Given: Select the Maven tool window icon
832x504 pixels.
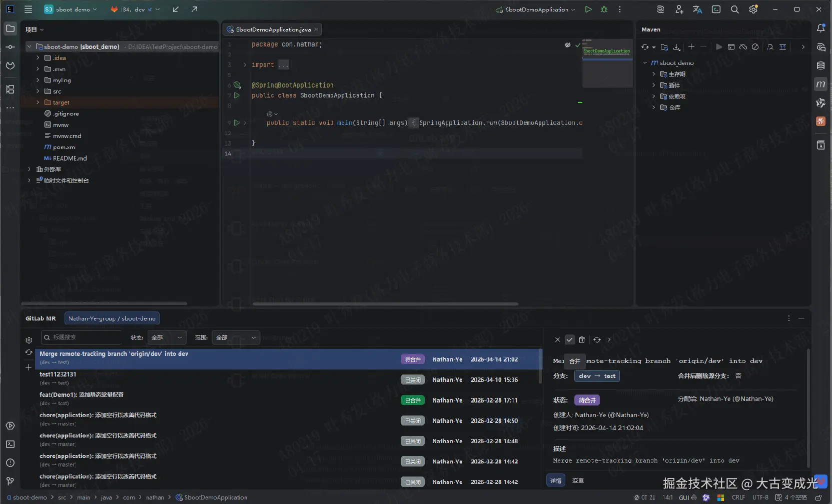Looking at the screenshot, I should tap(820, 84).
